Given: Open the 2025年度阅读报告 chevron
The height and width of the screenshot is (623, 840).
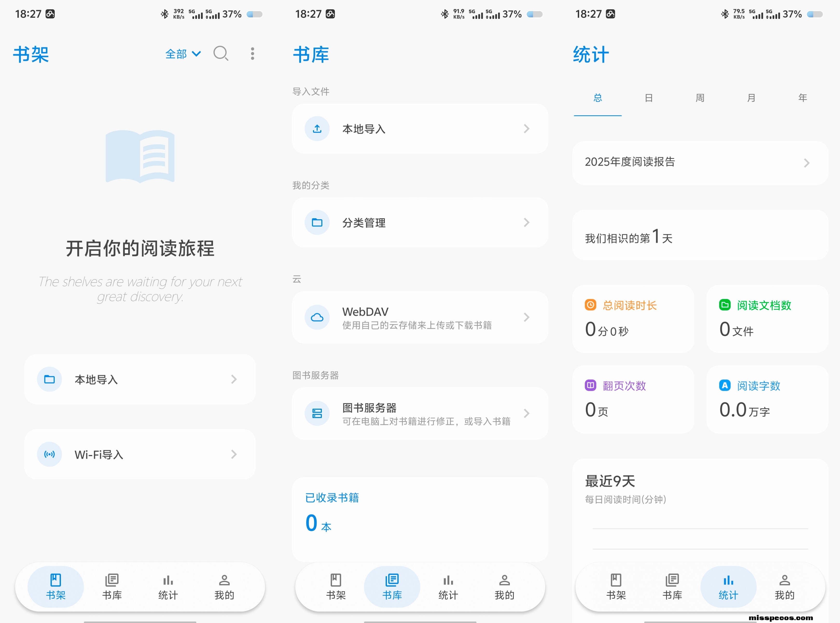Looking at the screenshot, I should (x=807, y=163).
